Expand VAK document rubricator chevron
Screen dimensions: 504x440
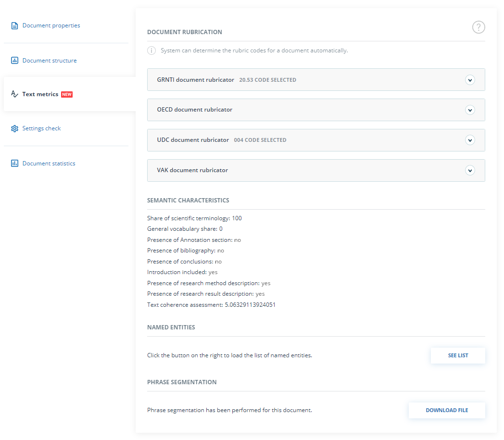coord(470,170)
